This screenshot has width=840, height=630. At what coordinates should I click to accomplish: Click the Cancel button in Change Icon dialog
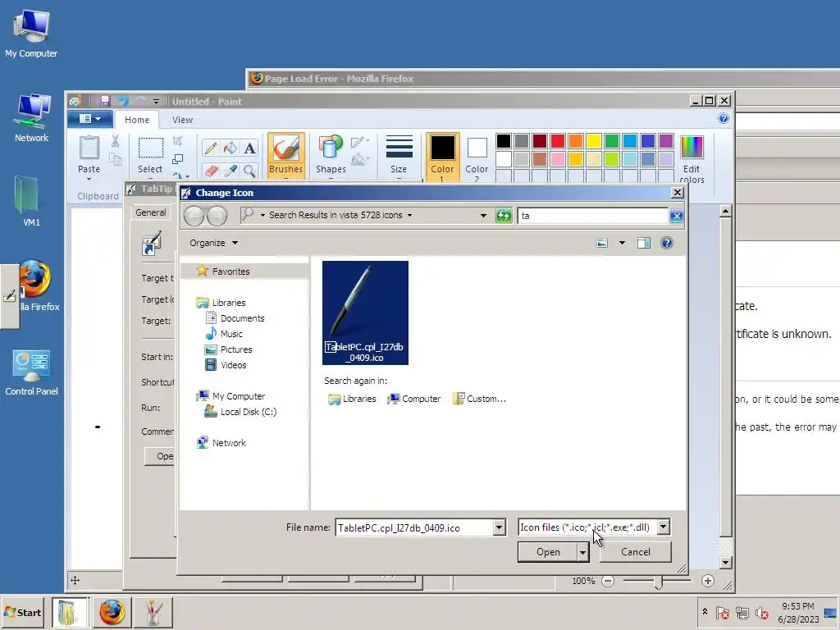(x=636, y=552)
